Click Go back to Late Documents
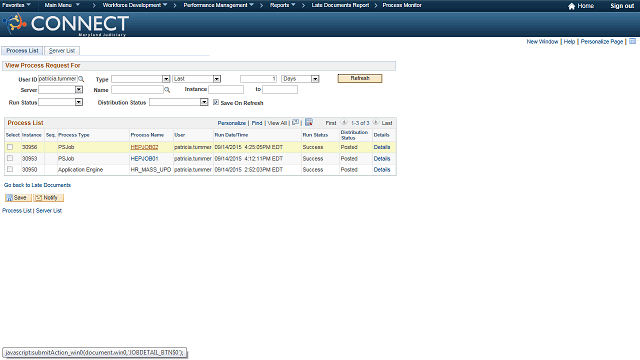This screenshot has height=360, width=640. 37,185
